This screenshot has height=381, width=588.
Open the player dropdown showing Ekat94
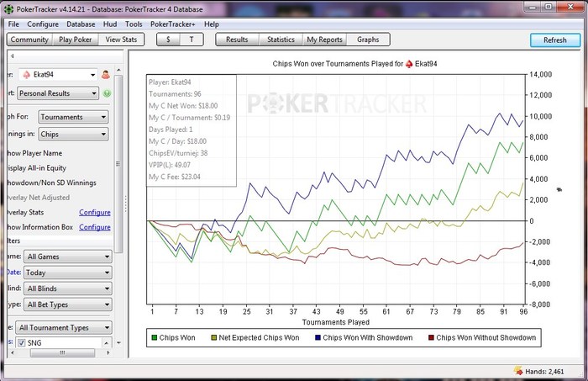(x=58, y=75)
